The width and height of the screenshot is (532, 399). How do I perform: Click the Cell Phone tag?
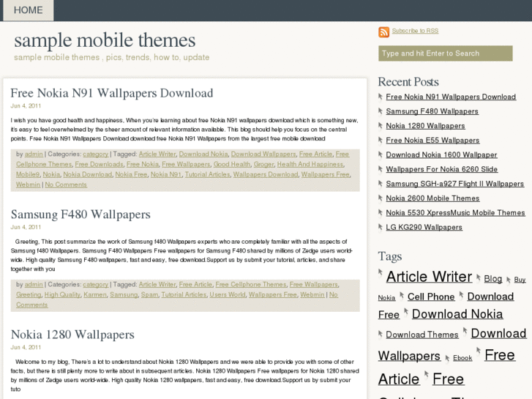coord(431,297)
